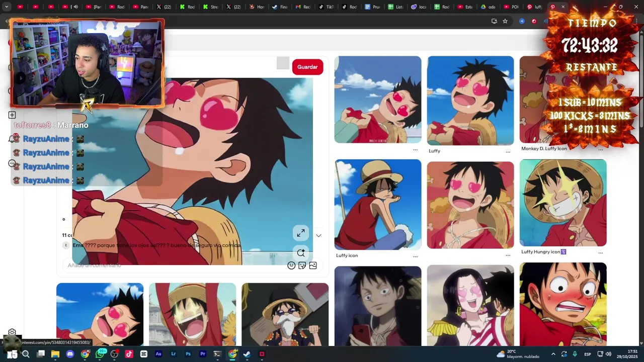Switch the ESP keyboard language indicator
The image size is (644, 362).
point(588,354)
